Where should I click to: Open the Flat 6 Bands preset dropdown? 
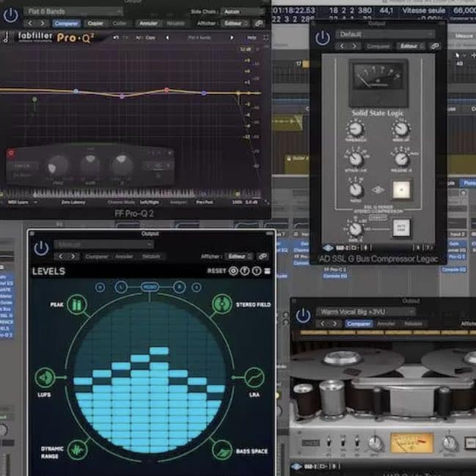click(73, 12)
